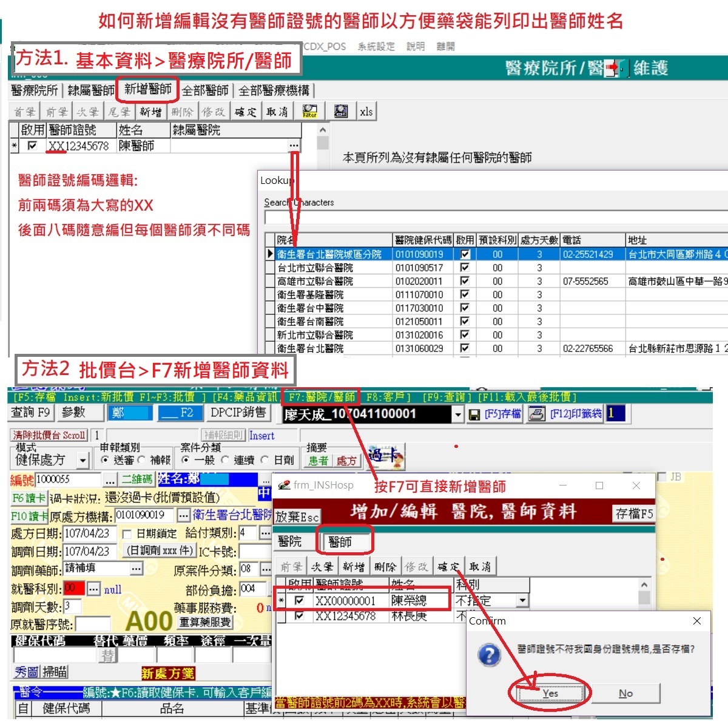
Task: Click 新增 in top doctor maintenance toolbar
Action: tap(150, 112)
